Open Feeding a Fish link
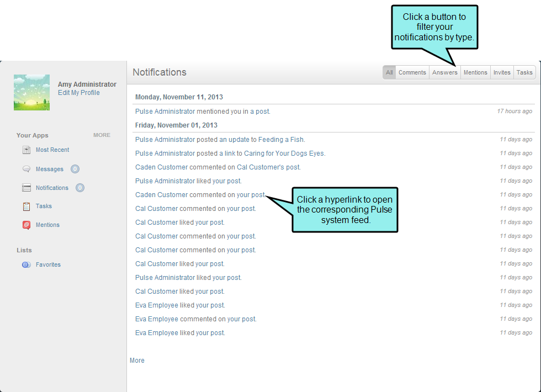The height and width of the screenshot is (392, 541). pos(281,140)
